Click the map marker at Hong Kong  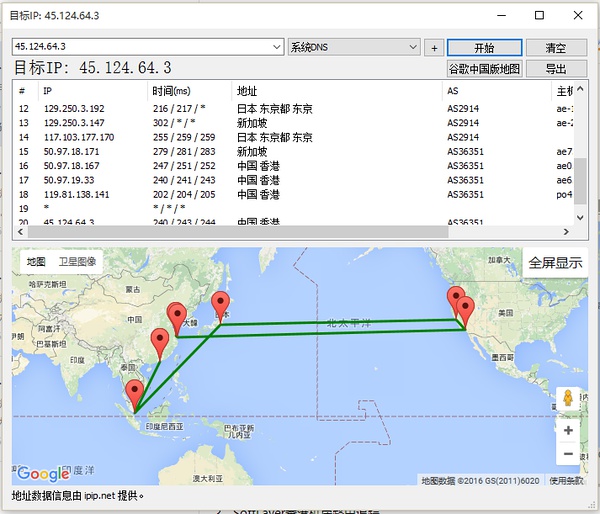[x=160, y=343]
